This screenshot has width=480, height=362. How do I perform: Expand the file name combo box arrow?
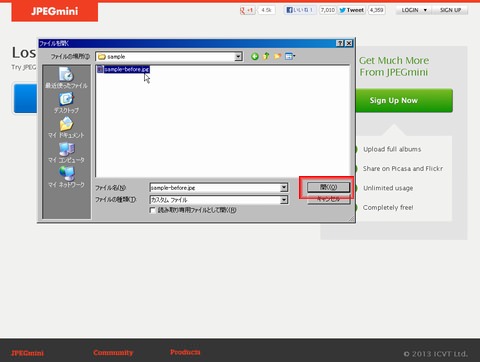click(284, 188)
